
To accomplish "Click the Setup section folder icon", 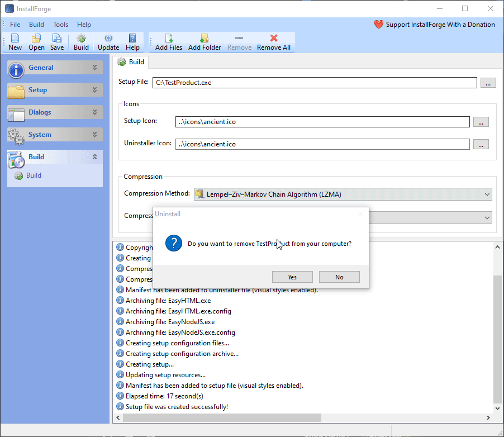I will (16, 92).
